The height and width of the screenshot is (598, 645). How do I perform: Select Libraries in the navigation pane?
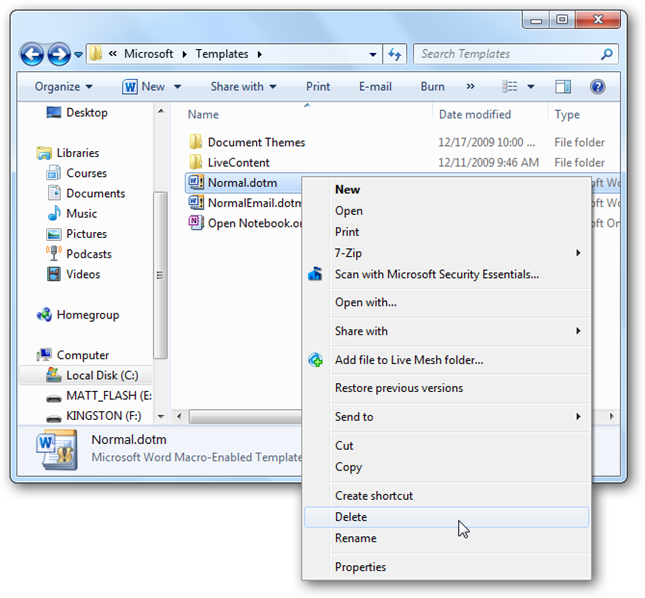pyautogui.click(x=68, y=153)
